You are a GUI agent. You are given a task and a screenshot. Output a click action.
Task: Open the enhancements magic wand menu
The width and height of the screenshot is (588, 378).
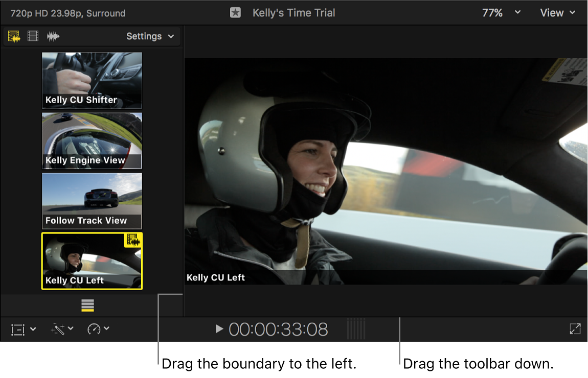62,329
